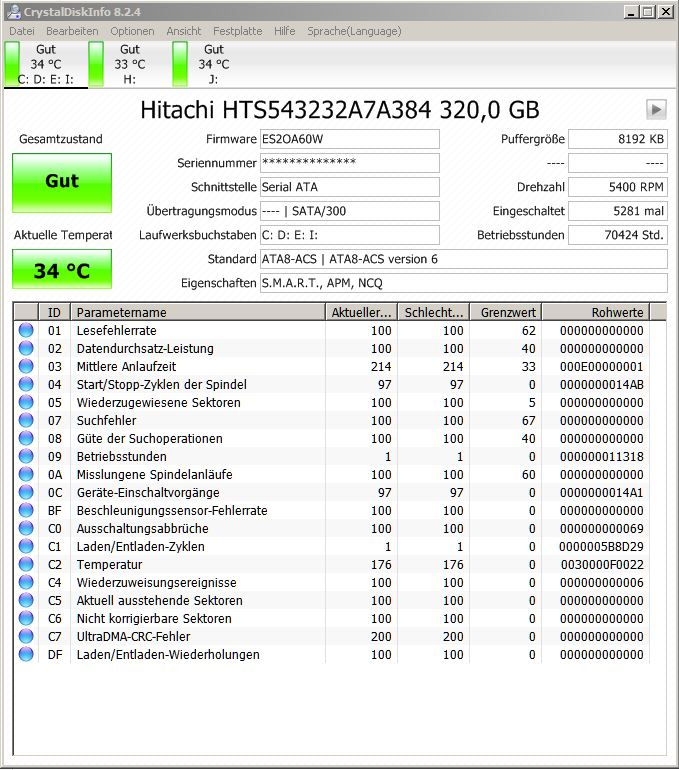Image resolution: width=679 pixels, height=770 pixels.
Task: Click raw value 000000011318
Action: click(x=601, y=457)
